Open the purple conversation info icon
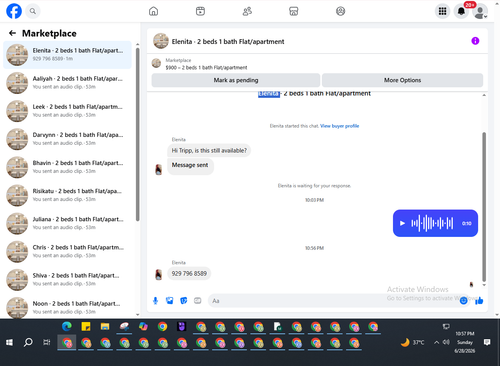Viewport: 500px width, 366px height. (x=475, y=41)
